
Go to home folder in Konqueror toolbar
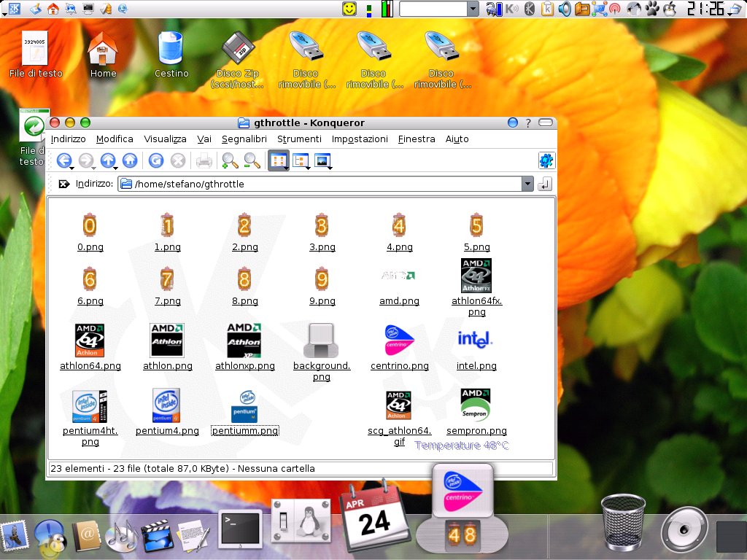pos(130,160)
